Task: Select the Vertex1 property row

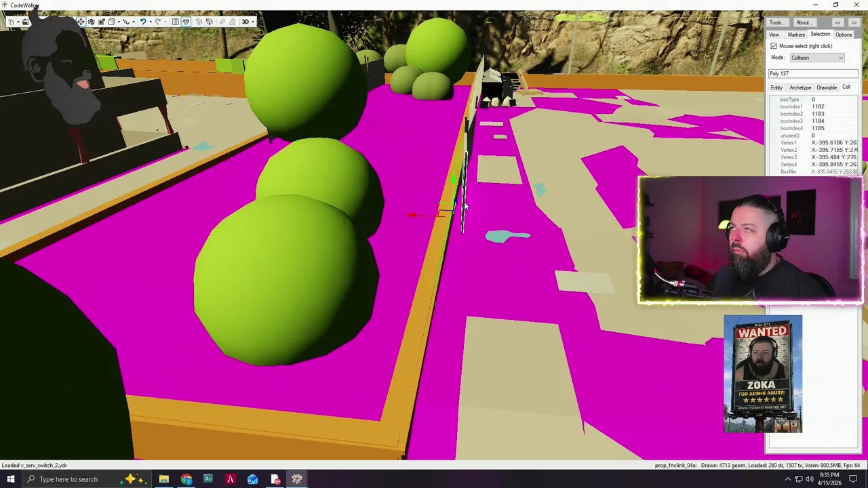Action: pyautogui.click(x=813, y=143)
